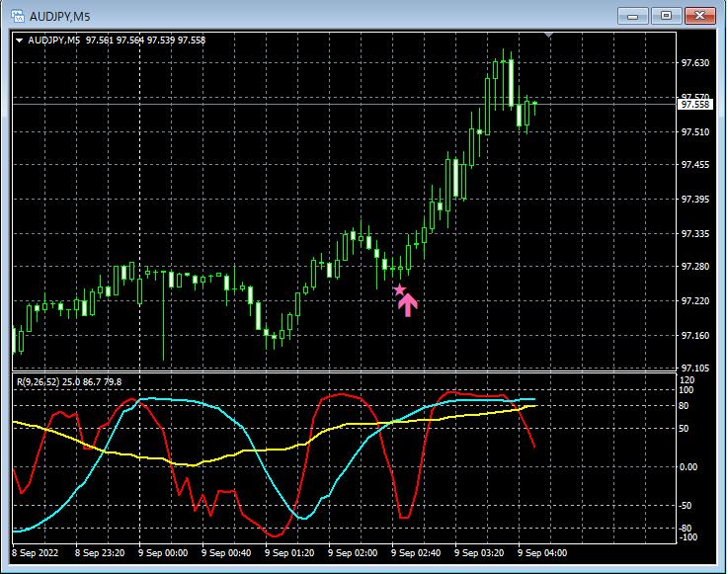
Task: Click the AUDJPY,M5 chart window icon
Action: pos(18,16)
